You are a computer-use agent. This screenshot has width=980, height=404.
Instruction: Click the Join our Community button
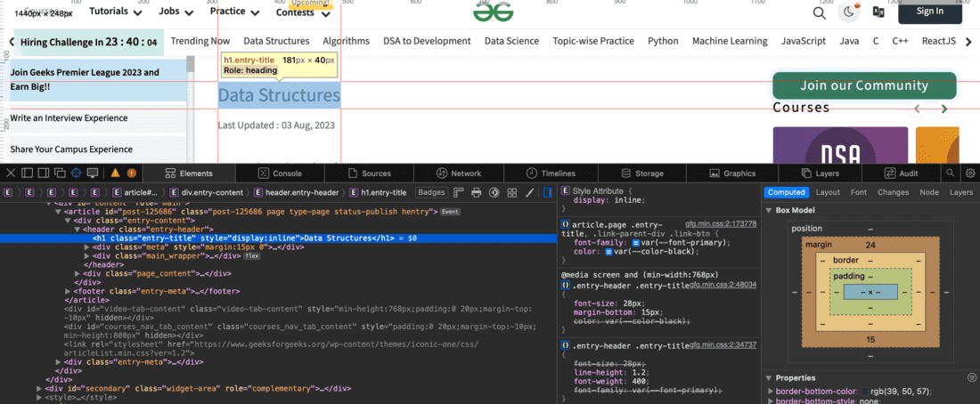863,85
